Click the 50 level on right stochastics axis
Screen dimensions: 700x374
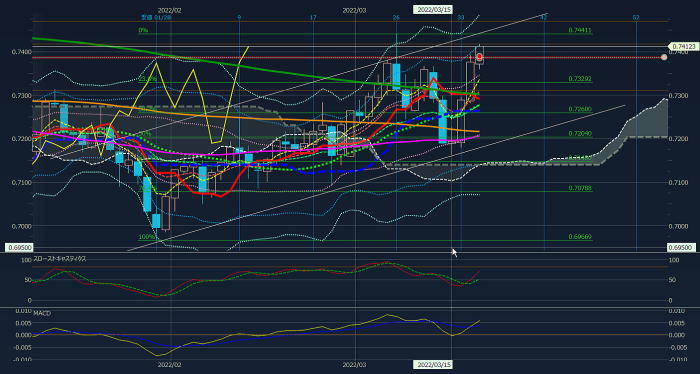click(x=673, y=280)
